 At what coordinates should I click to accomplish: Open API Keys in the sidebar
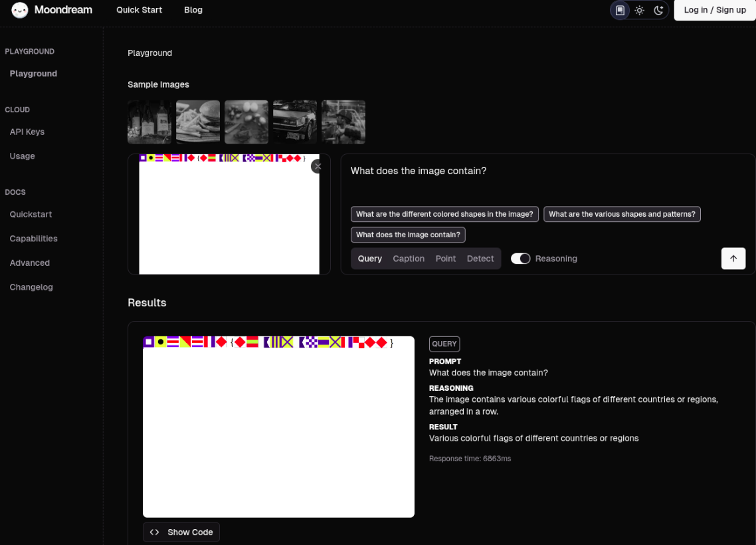[27, 132]
